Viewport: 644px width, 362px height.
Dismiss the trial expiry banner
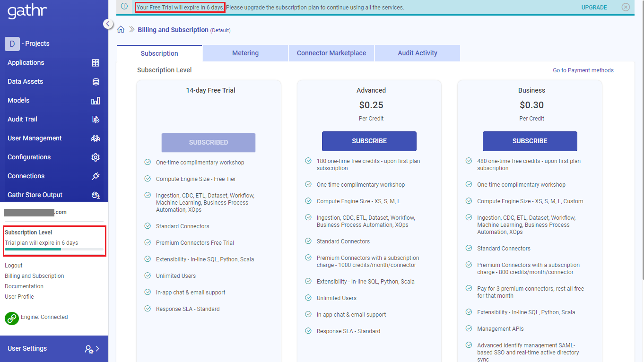(626, 7)
